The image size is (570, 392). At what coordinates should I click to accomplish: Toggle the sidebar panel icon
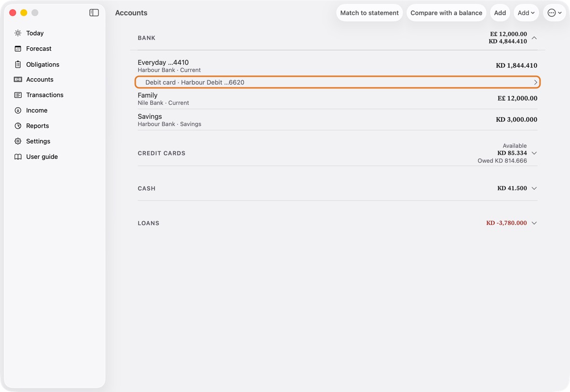click(94, 13)
